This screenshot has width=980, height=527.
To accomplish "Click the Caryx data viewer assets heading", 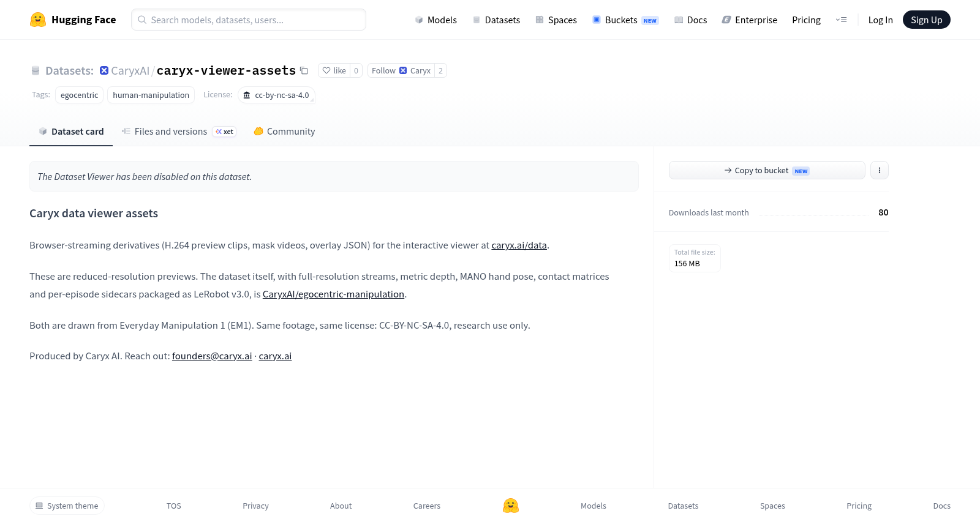I will tap(94, 213).
